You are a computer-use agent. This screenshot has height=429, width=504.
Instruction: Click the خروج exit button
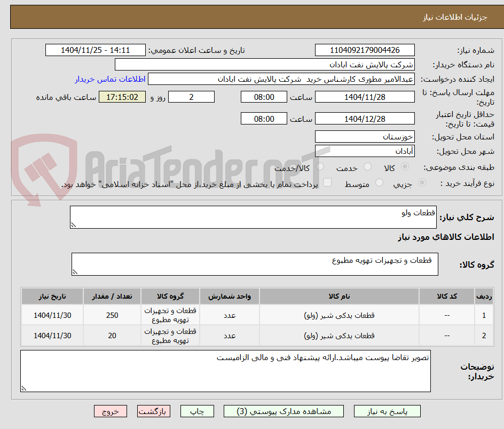tap(111, 411)
